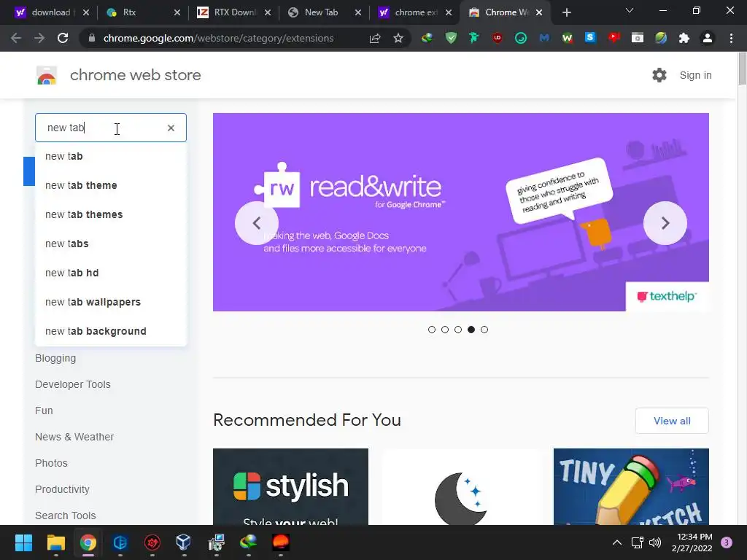Click the share page icon in address bar
Viewport: 747px width, 560px height.
375,38
